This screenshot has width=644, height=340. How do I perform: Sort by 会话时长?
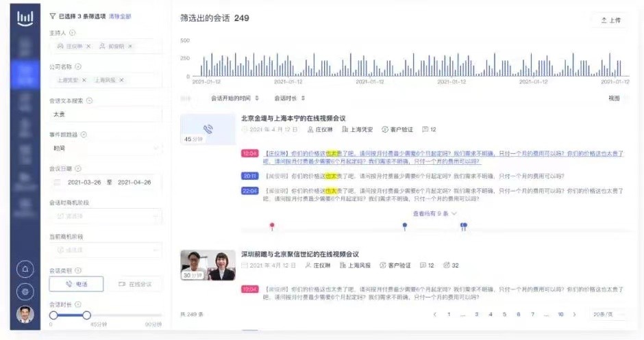(290, 99)
